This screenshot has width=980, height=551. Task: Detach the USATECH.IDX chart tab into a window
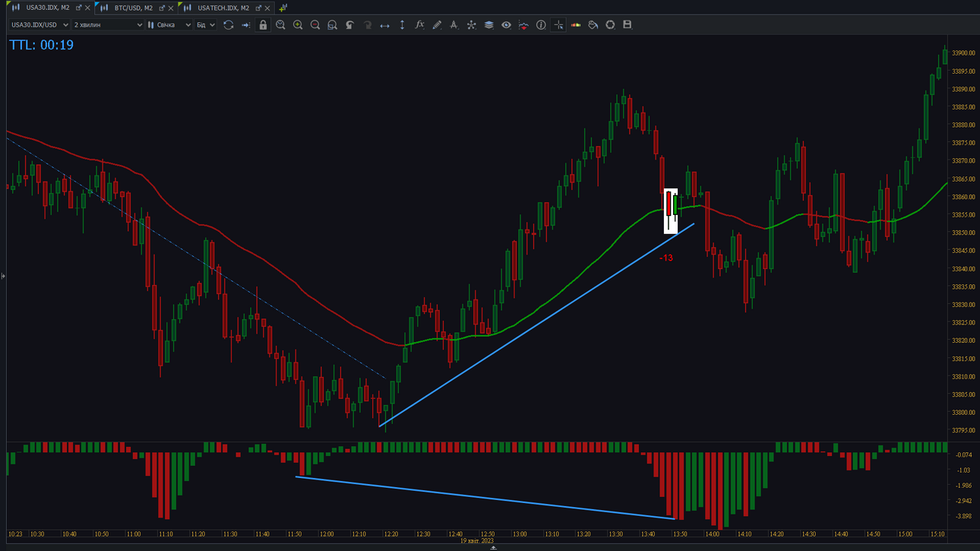coord(258,8)
